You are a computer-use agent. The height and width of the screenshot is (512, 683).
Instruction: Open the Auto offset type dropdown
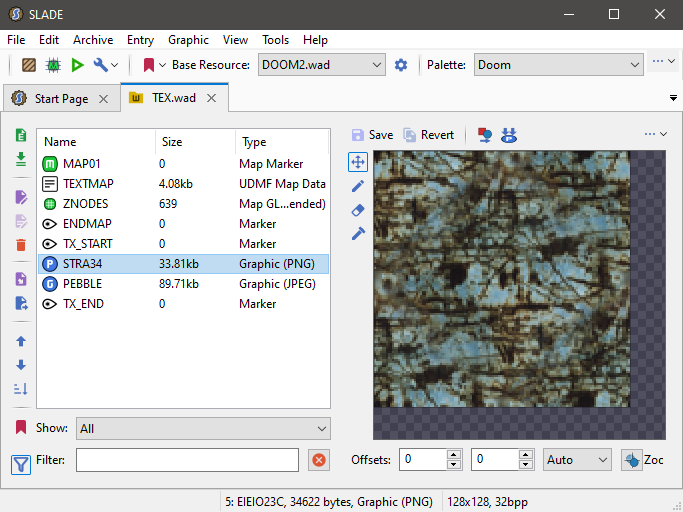576,460
